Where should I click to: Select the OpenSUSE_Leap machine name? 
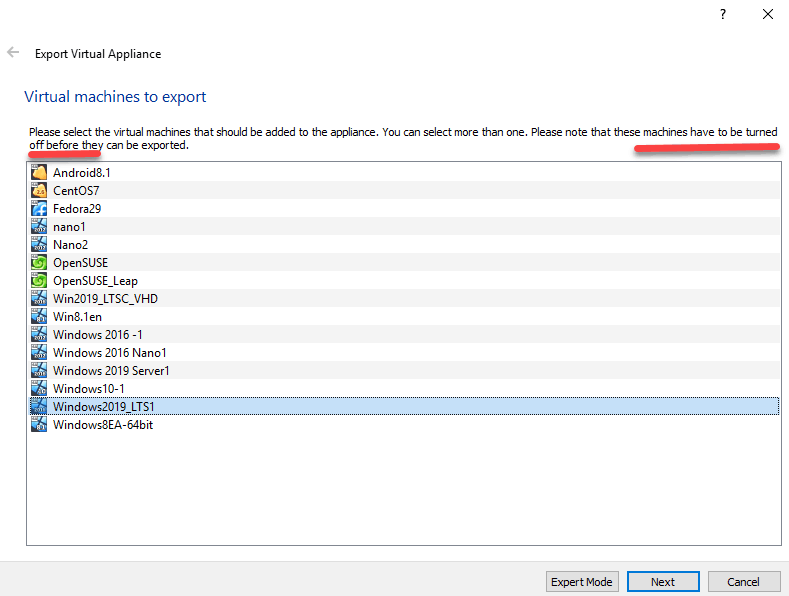(x=95, y=281)
